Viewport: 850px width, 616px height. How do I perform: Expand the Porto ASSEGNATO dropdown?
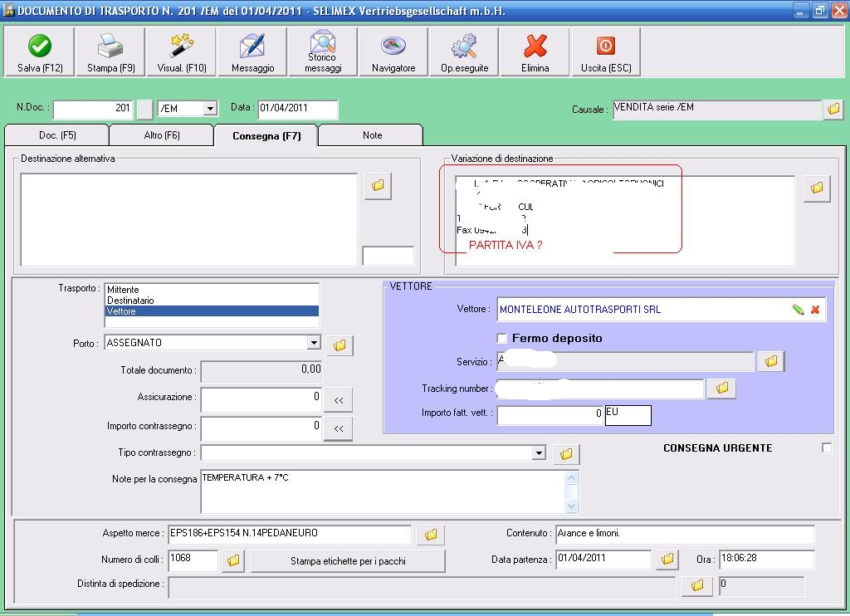313,343
